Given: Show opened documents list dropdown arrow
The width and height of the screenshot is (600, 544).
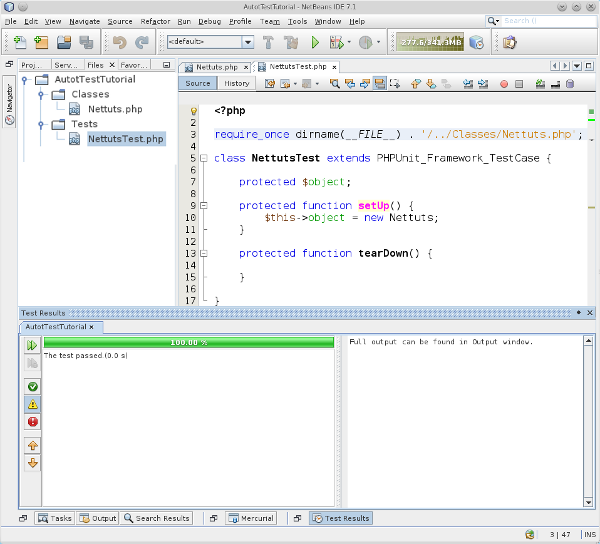Looking at the screenshot, I should coord(577,66).
